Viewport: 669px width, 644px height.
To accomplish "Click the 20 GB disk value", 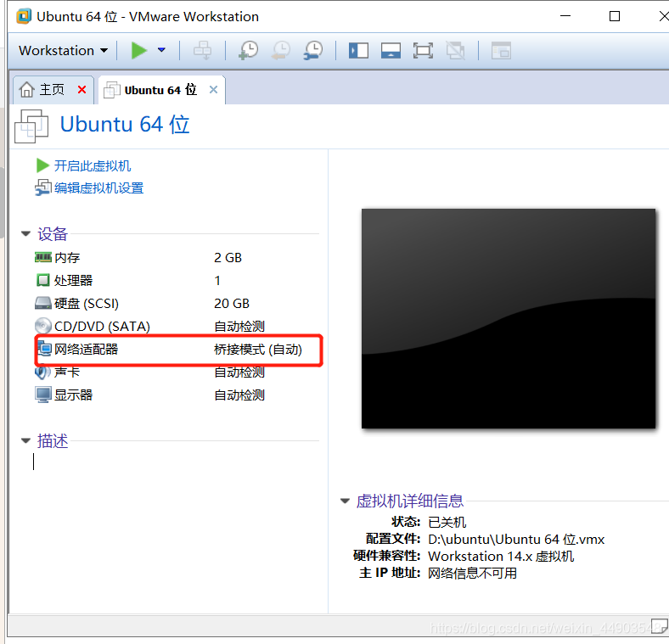I will click(x=232, y=303).
